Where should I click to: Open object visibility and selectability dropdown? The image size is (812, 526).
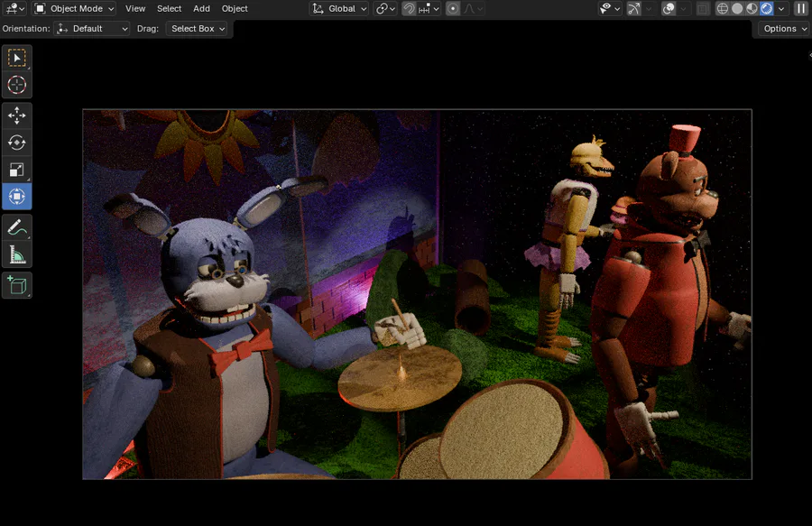click(x=610, y=8)
